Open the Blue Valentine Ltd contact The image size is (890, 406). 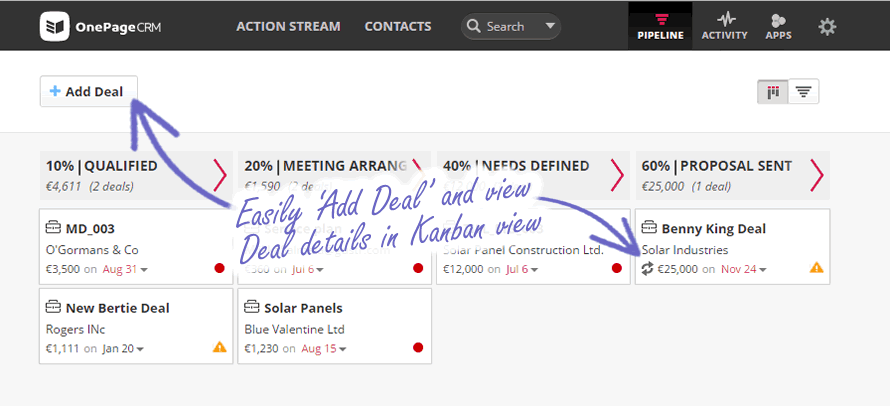pyautogui.click(x=295, y=329)
